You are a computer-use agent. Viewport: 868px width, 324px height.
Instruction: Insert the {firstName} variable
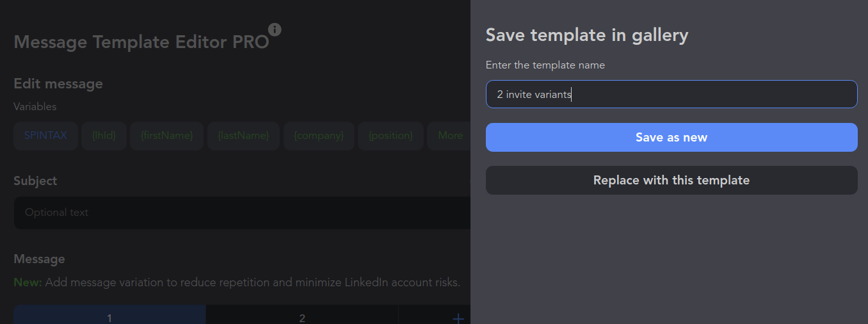coord(167,136)
